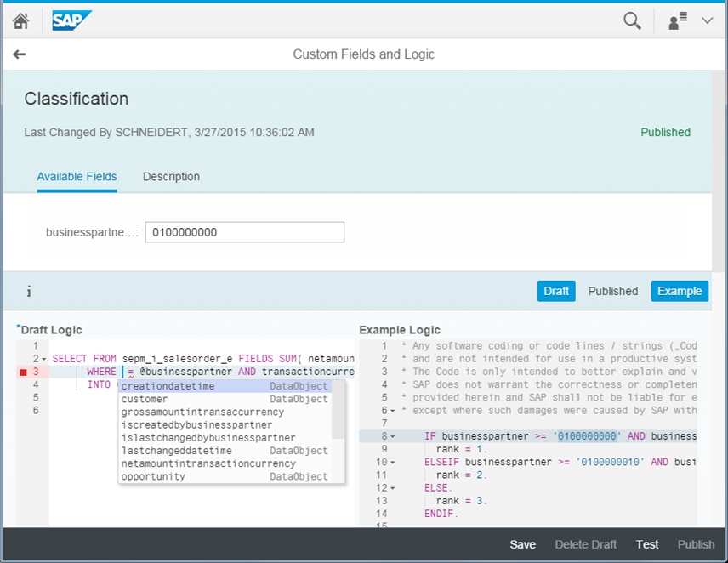Click the back arrow navigation icon

click(x=19, y=54)
